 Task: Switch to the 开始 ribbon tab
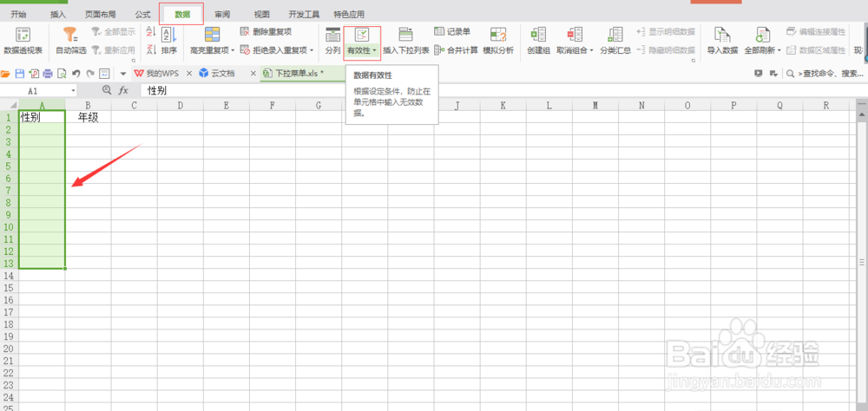coord(18,15)
